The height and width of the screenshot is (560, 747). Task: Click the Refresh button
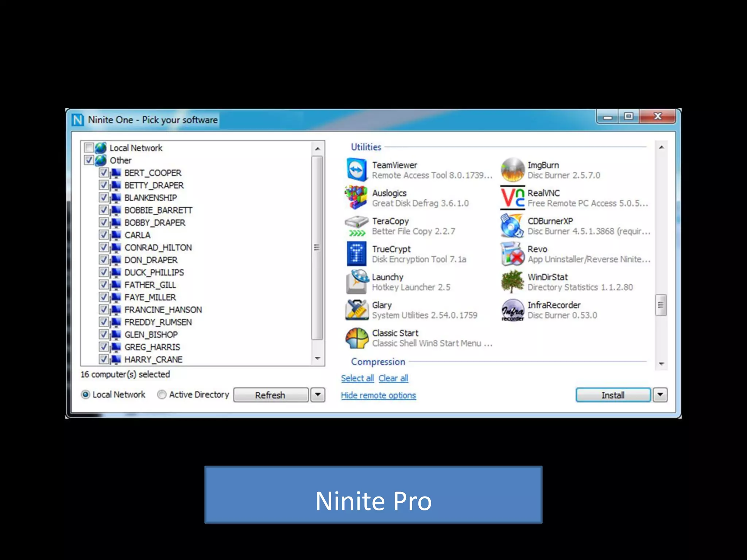point(271,395)
